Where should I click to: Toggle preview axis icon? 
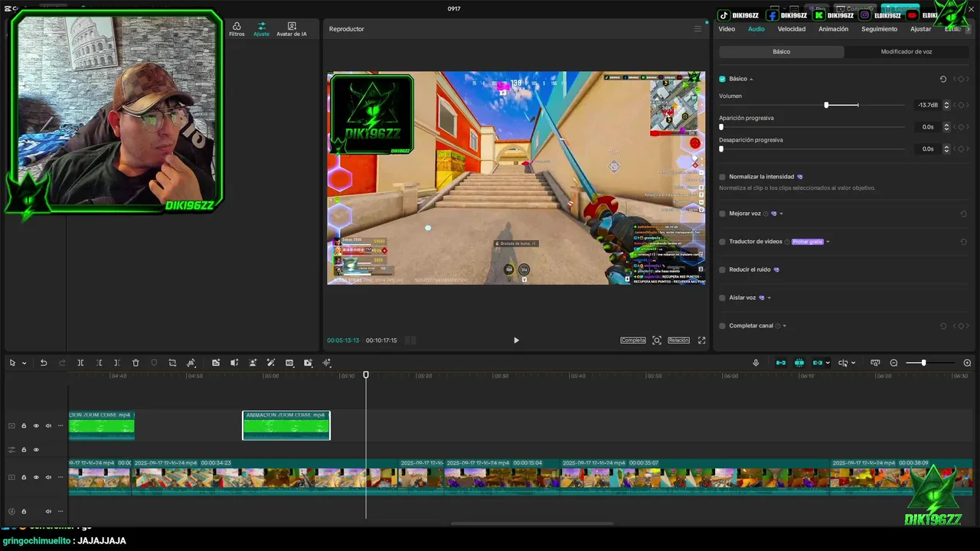[x=842, y=363]
